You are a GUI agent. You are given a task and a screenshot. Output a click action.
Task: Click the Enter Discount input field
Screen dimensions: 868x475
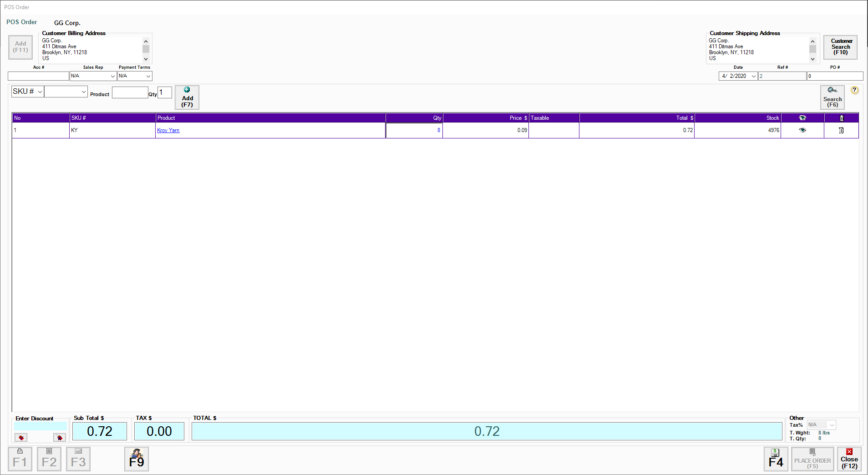pos(40,426)
